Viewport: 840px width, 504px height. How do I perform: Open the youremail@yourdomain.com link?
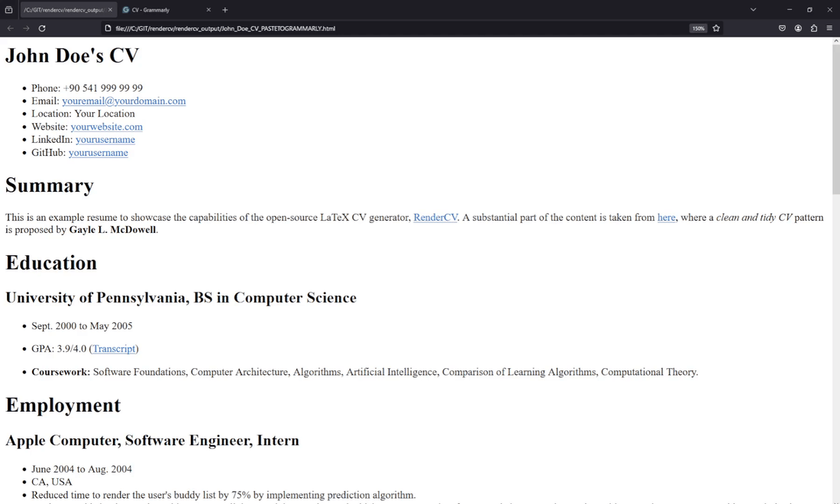(x=124, y=100)
